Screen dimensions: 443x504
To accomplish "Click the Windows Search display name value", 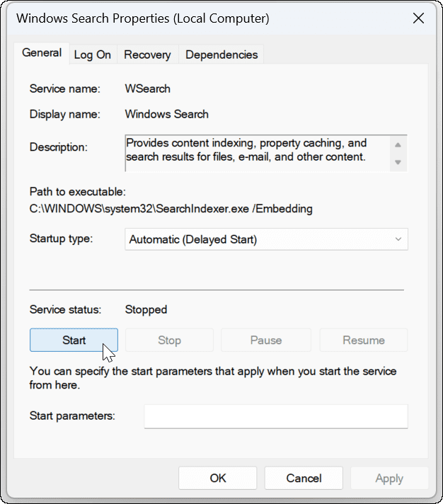I will pos(167,115).
